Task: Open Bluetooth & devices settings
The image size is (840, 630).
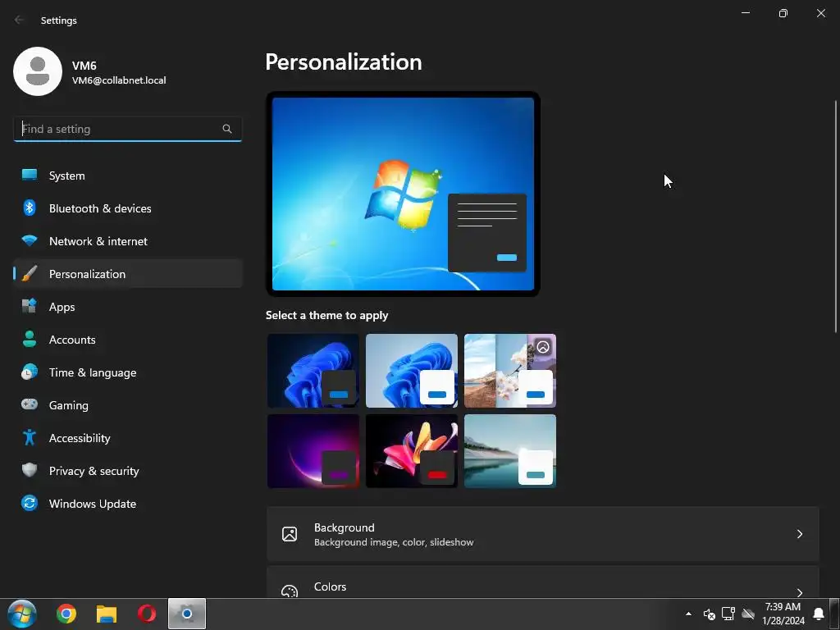Action: tap(128, 208)
